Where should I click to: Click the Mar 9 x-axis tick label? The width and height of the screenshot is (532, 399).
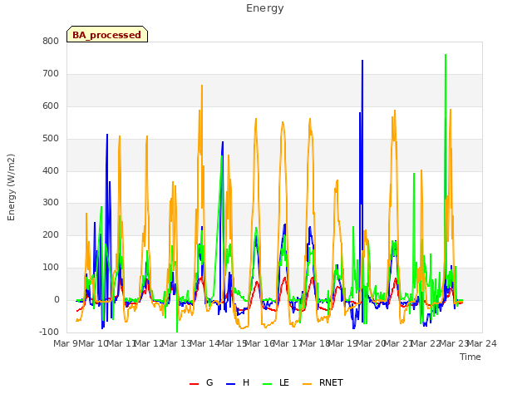(66, 343)
